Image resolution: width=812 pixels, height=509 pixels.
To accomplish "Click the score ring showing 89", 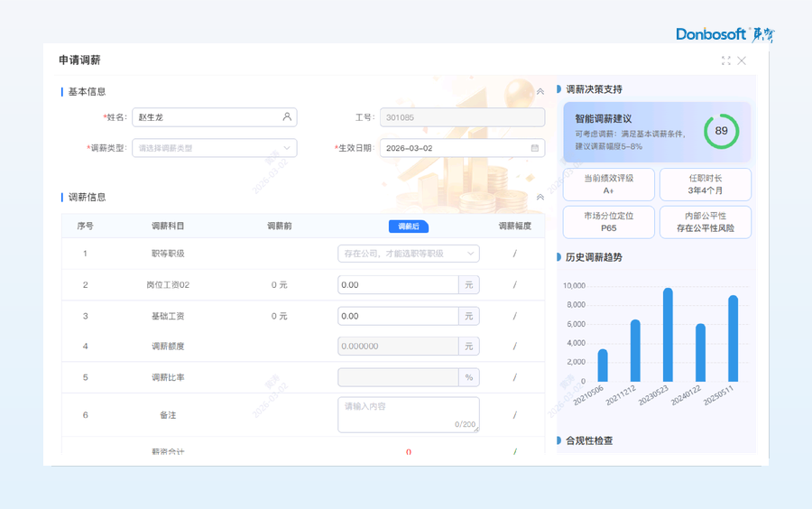I will (x=721, y=131).
